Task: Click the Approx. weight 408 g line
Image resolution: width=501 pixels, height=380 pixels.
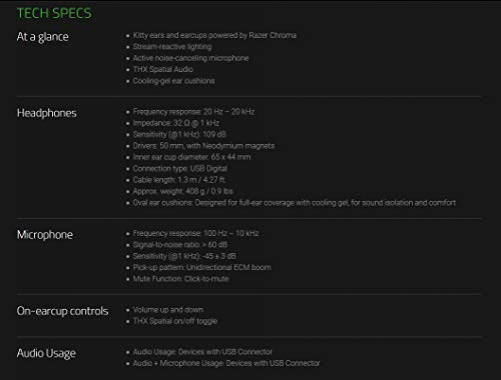Action: coord(183,191)
